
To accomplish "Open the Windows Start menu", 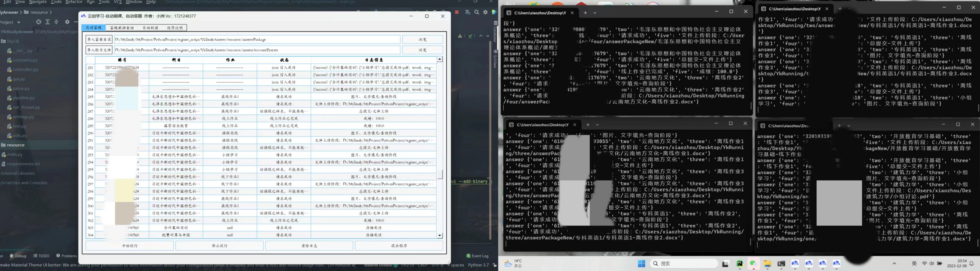I will (641, 263).
